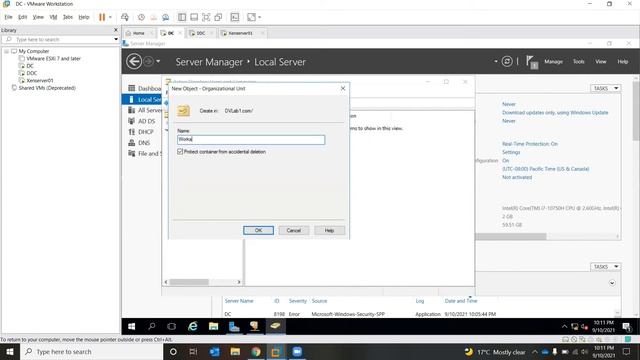Open the lower TASKS dropdown
The width and height of the screenshot is (640, 360).
click(x=605, y=267)
